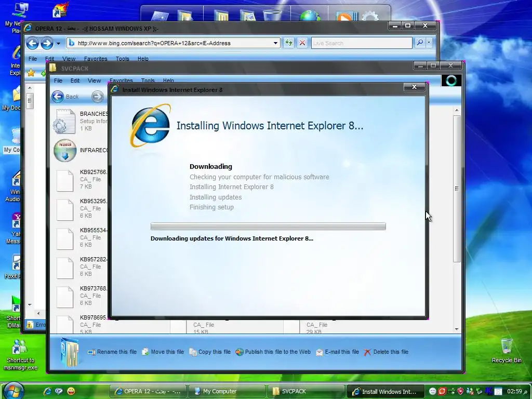Click Delete this file link
The width and height of the screenshot is (532, 399).
(386, 352)
